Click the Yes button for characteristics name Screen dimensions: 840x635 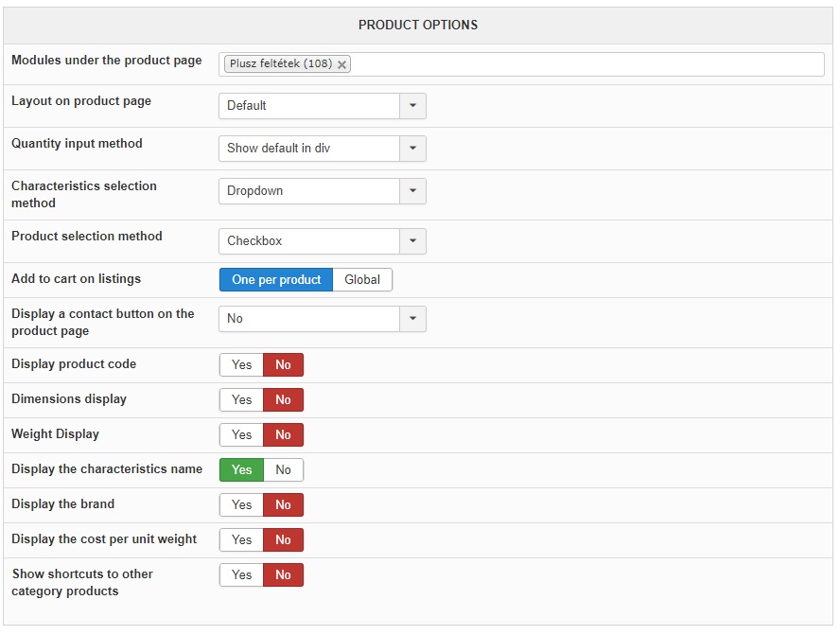coord(241,470)
